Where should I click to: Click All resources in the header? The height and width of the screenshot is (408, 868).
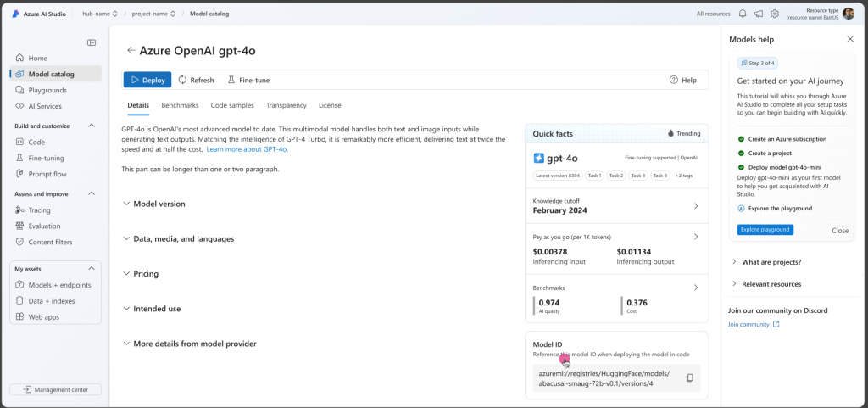713,14
